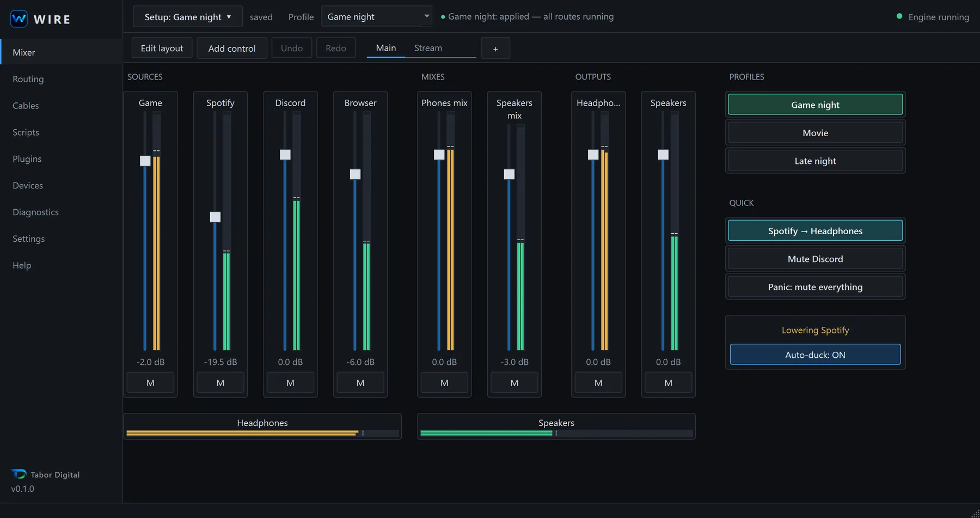
Task: Mute the Speakers mix channel
Action: coord(514,383)
